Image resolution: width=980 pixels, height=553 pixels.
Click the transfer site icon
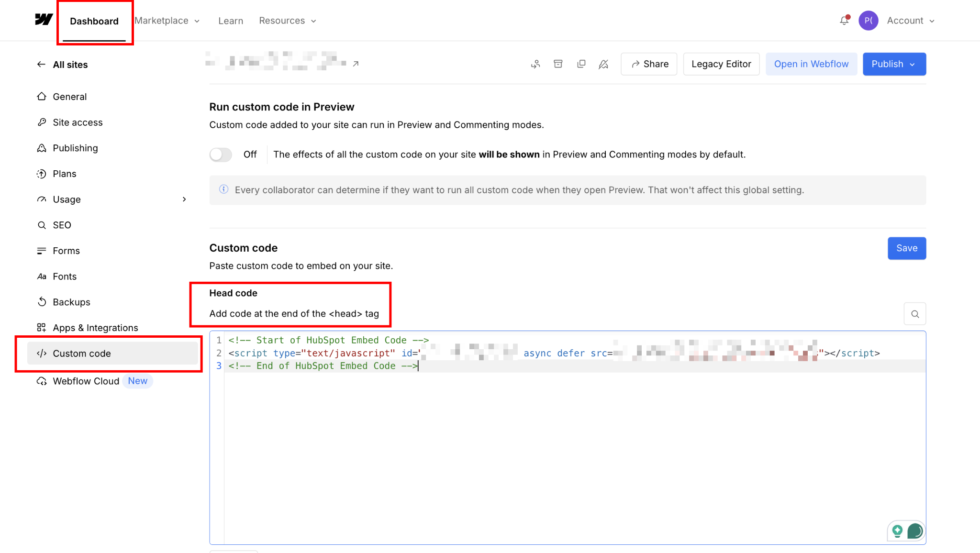coord(535,64)
